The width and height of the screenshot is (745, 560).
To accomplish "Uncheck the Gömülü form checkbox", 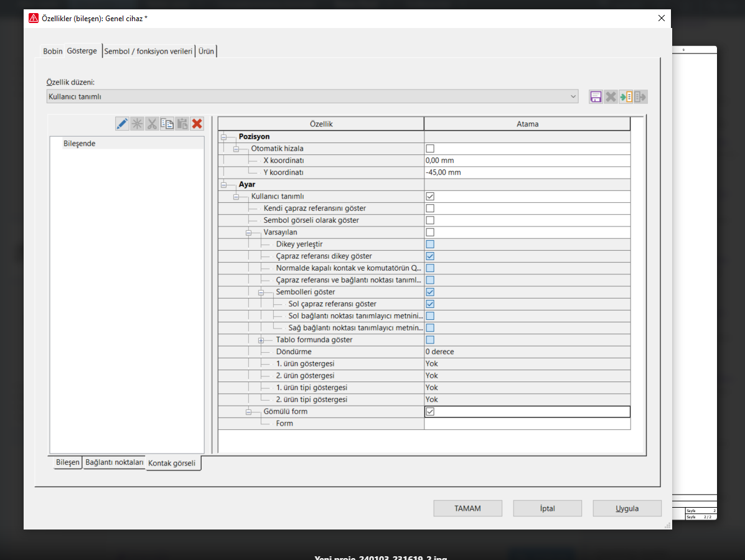I will pyautogui.click(x=430, y=411).
